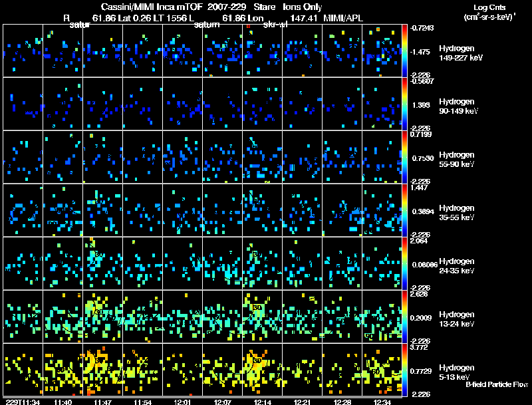This screenshot has width=532, height=405.
Task: Open the Hydrogen 13-24 keV panel at 11:47
Action: [x=103, y=317]
